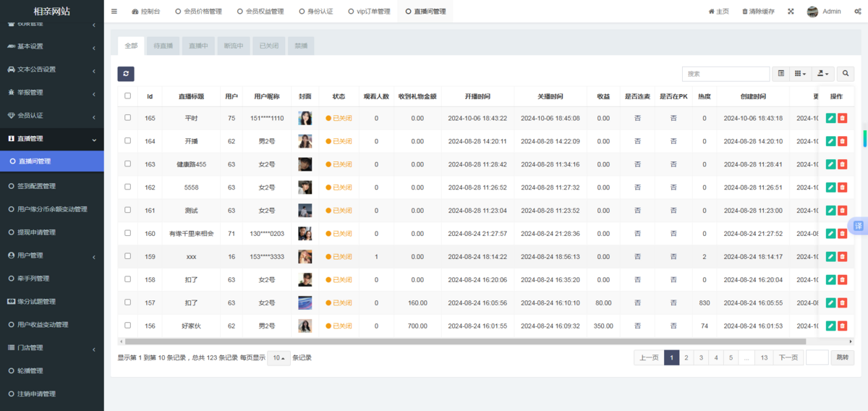Edit row 165 with green pencil icon
This screenshot has width=868, height=411.
[831, 118]
